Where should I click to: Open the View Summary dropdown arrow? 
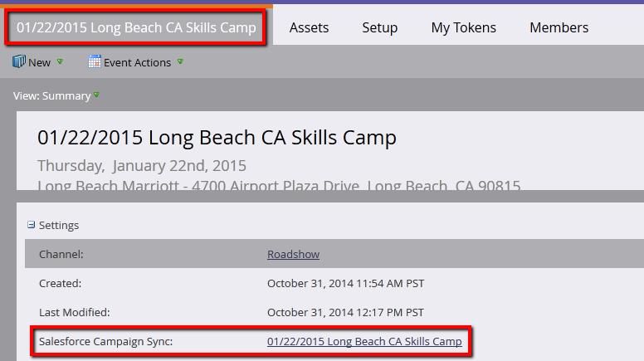pos(97,95)
